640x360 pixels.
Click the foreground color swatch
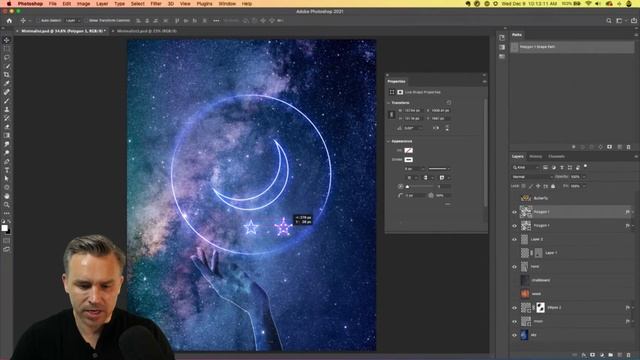click(x=4, y=228)
